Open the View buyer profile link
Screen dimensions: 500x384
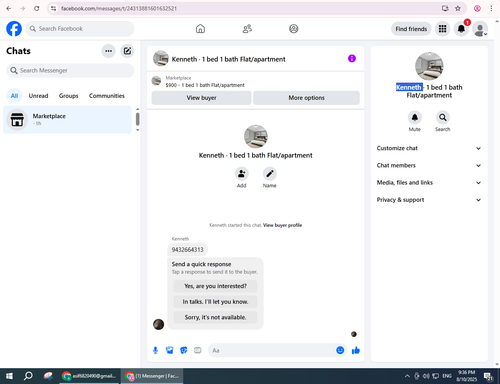click(282, 225)
